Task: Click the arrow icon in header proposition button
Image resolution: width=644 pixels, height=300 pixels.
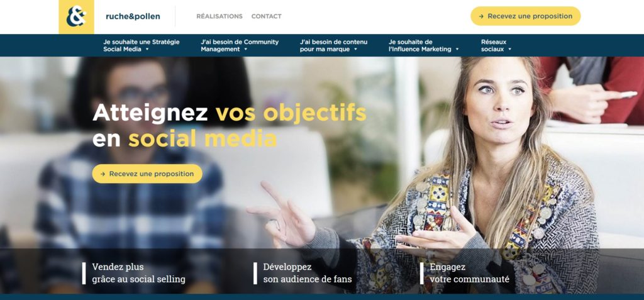Action: pos(481,16)
